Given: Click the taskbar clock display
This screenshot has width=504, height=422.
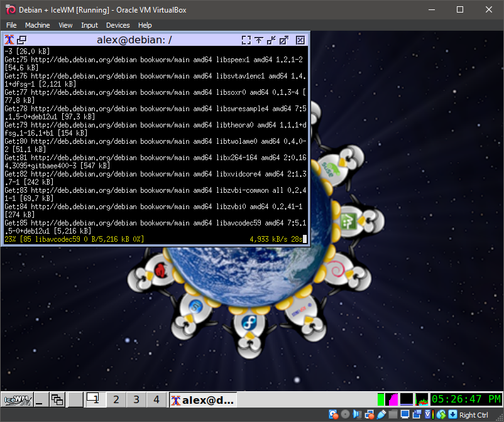Looking at the screenshot, I should tap(466, 399).
